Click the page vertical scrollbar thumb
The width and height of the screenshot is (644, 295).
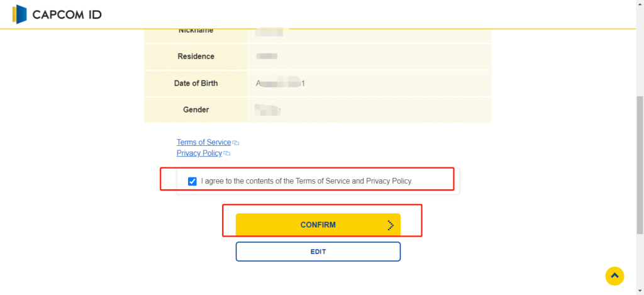(640, 164)
